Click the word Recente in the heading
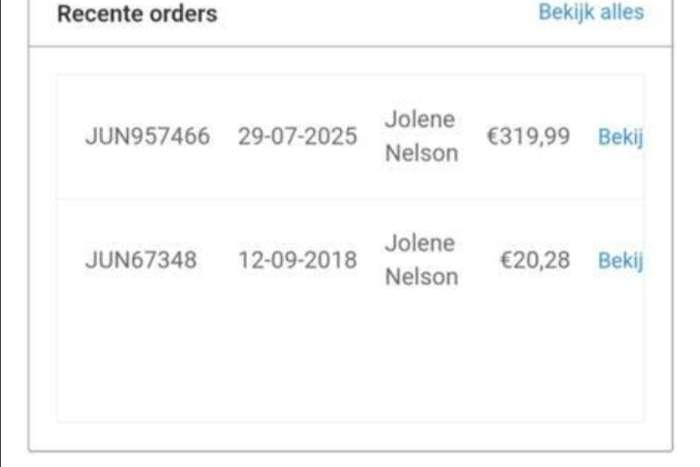 coord(100,14)
